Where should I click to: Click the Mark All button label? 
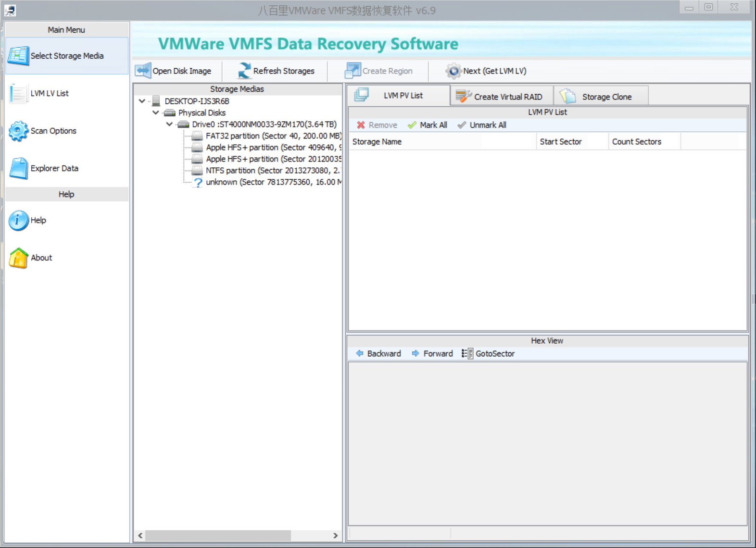433,125
